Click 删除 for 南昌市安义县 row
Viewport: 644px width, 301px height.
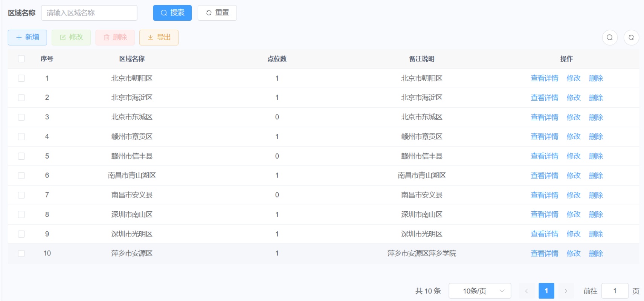pos(595,195)
